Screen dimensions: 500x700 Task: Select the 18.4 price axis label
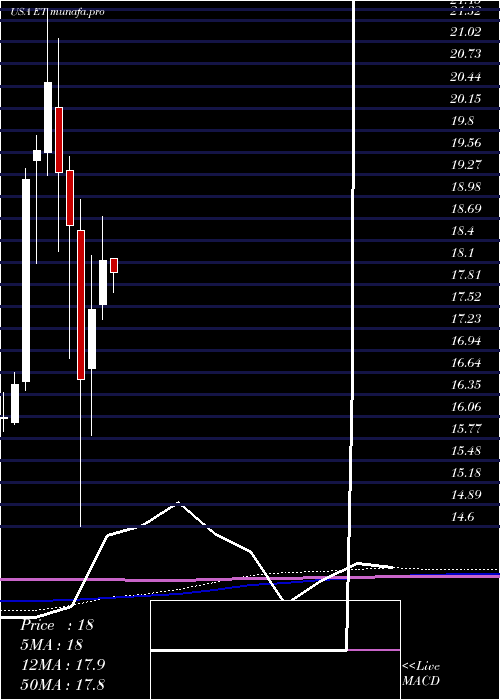(463, 230)
